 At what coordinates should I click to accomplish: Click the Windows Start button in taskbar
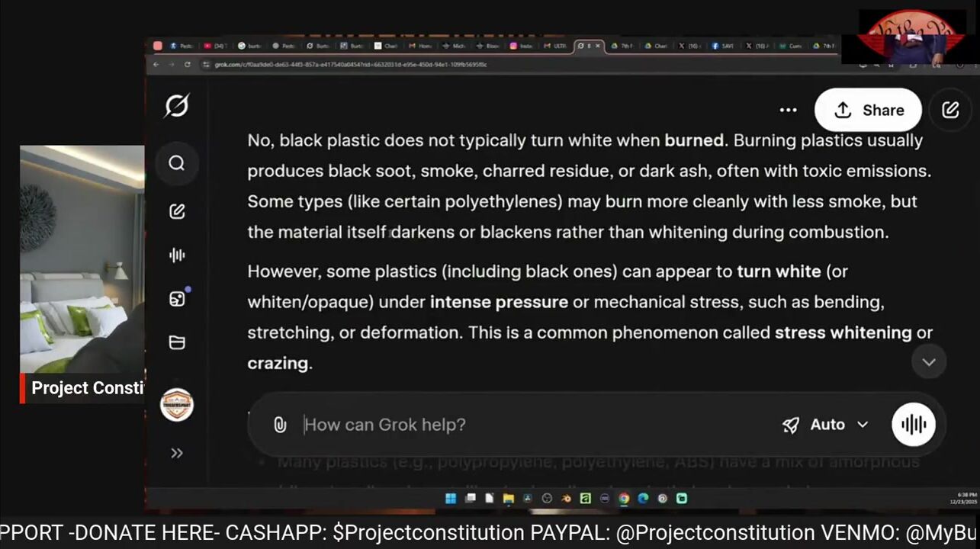[x=451, y=499]
